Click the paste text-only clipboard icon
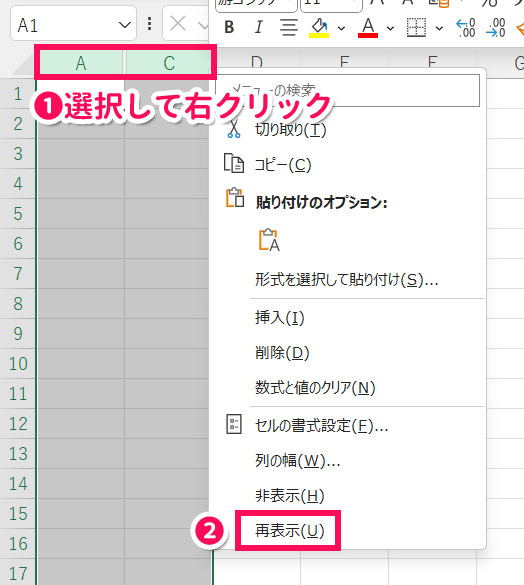 click(269, 240)
